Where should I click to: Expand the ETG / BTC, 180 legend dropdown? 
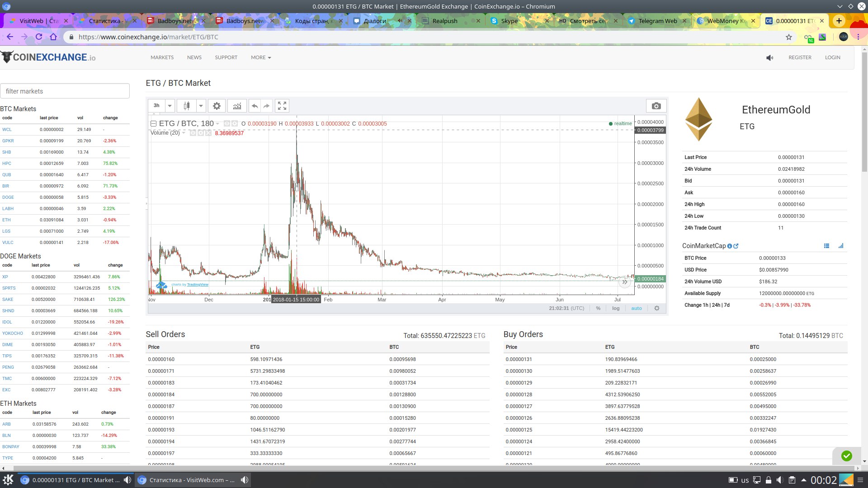[x=217, y=124]
